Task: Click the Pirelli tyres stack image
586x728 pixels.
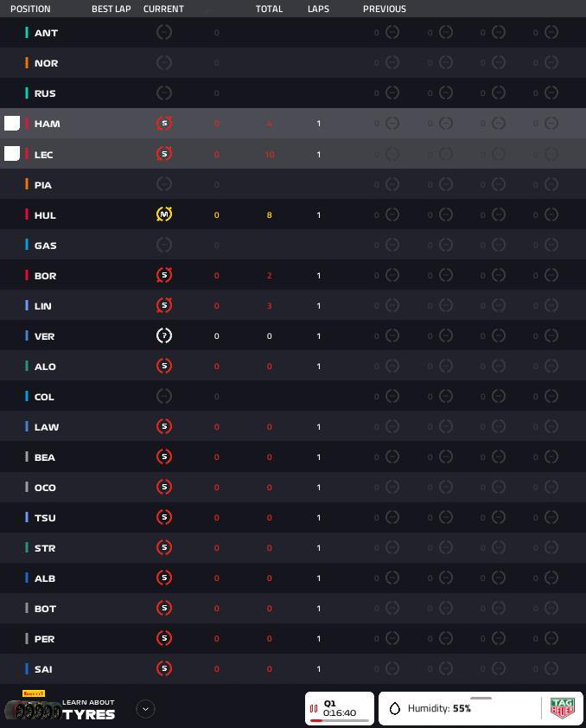Action: click(33, 711)
